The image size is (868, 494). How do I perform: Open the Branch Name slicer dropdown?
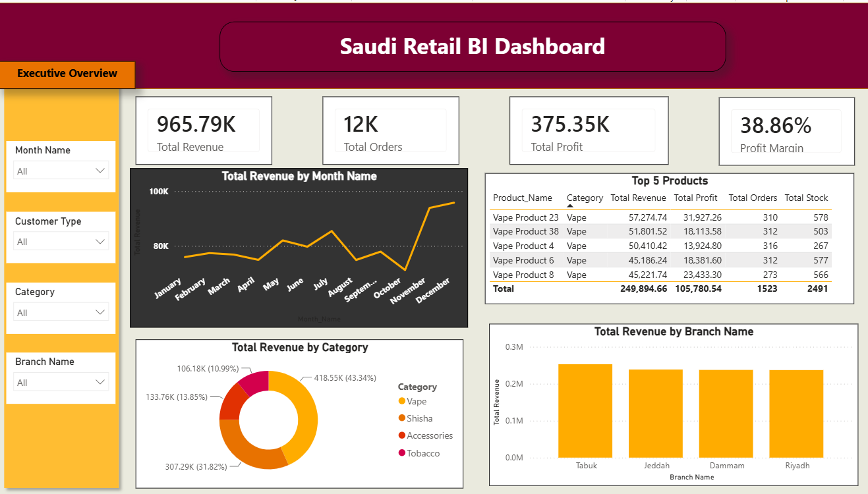[61, 382]
